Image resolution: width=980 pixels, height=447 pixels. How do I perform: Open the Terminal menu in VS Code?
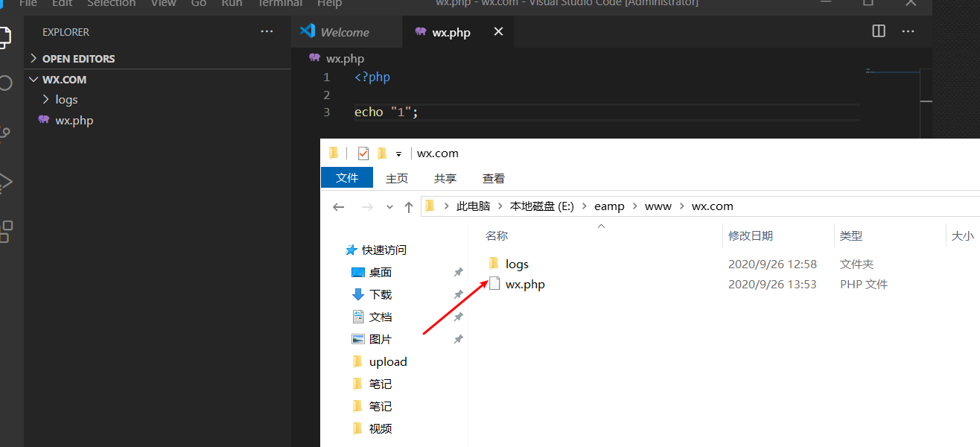(x=280, y=3)
